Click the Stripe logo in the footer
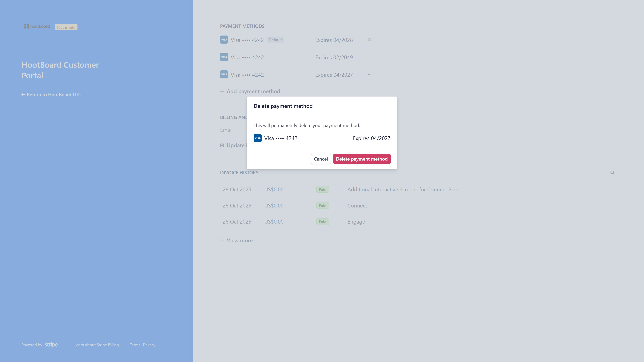The image size is (644, 362). pyautogui.click(x=51, y=345)
